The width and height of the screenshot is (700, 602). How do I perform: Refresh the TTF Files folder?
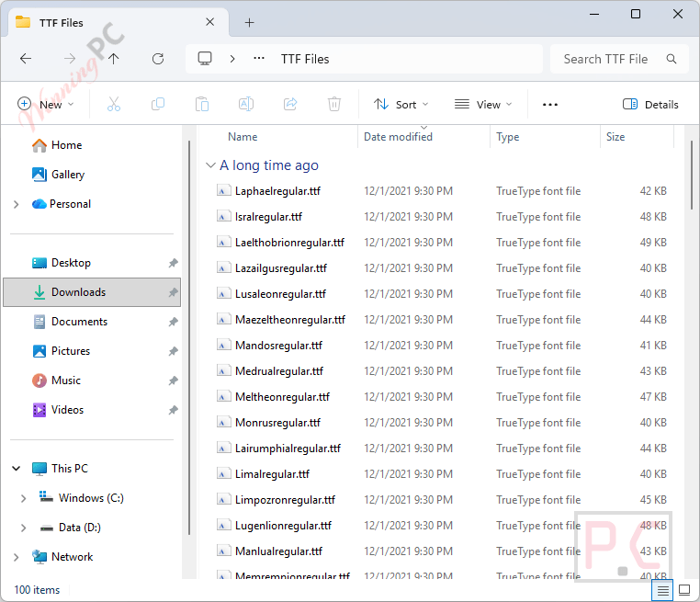pyautogui.click(x=158, y=59)
